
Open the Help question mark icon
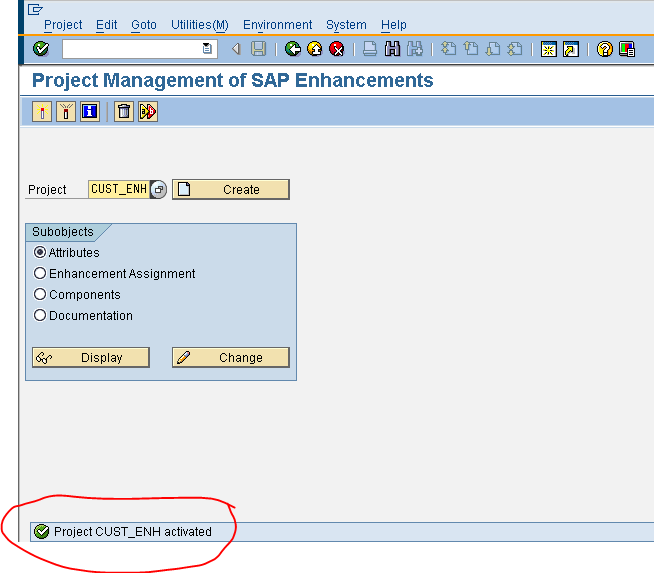[604, 49]
